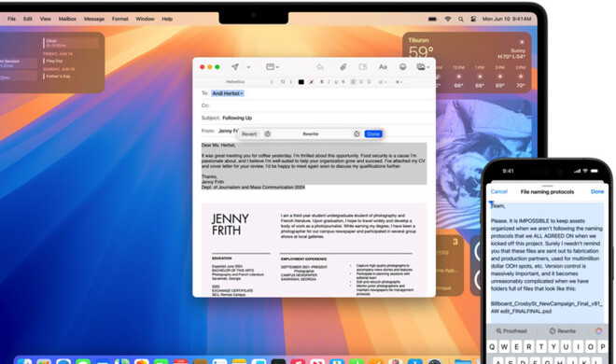Open the header fields dropdown in Mail toolbar
616x364 pixels.
[273, 67]
